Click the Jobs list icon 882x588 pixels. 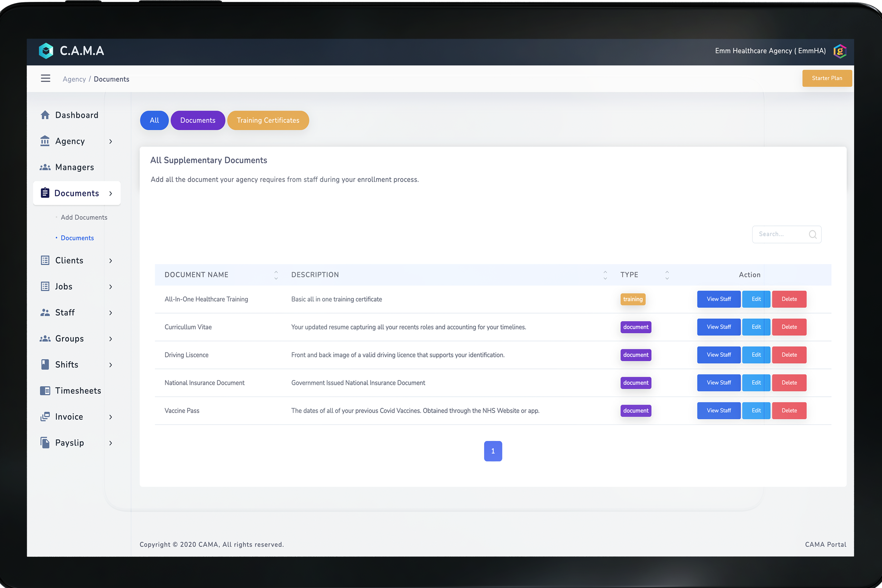[45, 287]
